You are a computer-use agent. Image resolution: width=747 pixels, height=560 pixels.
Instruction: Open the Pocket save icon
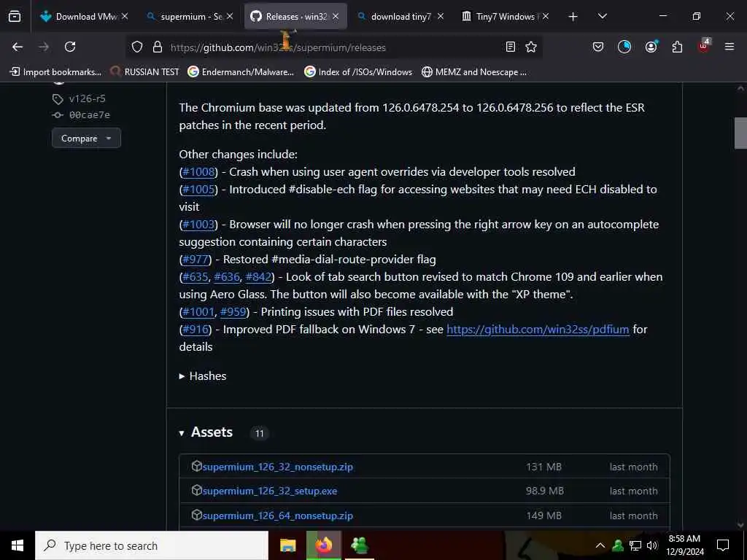(598, 47)
